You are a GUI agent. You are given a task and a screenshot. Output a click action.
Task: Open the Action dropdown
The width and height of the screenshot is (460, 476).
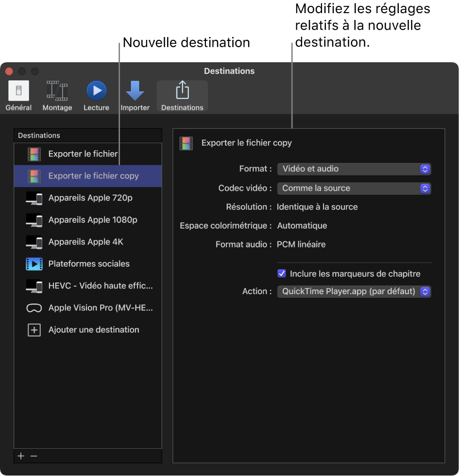354,291
